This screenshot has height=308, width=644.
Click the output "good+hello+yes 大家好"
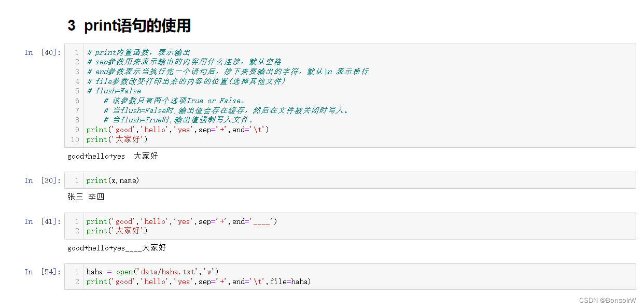tap(112, 156)
